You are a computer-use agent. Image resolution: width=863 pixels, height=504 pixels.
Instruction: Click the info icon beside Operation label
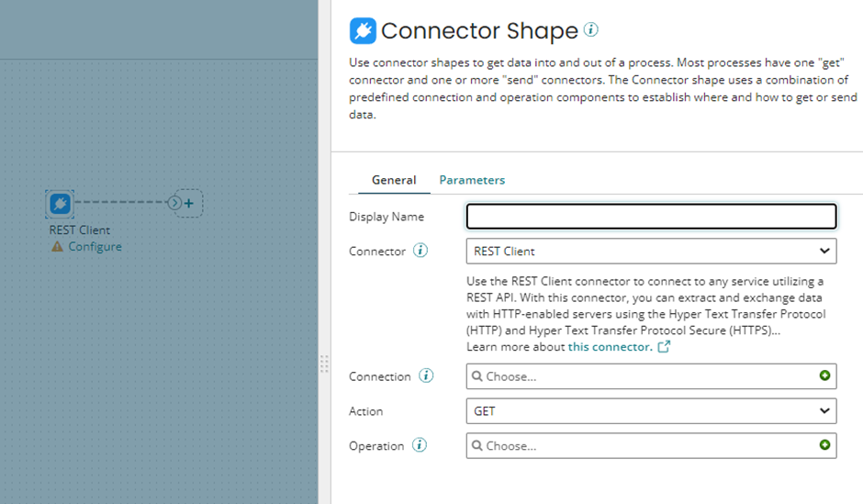(x=420, y=445)
